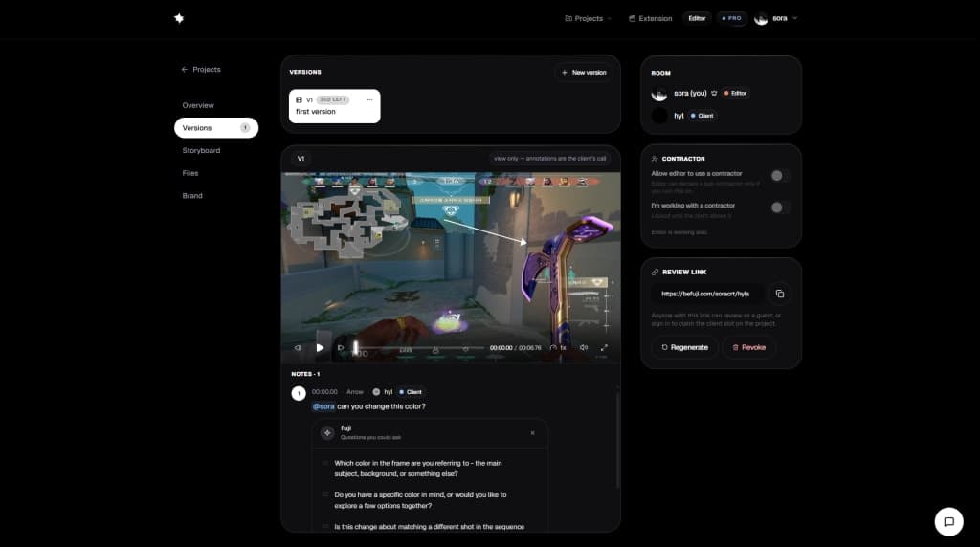The image size is (980, 547).
Task: Revoke the review link
Action: point(748,347)
